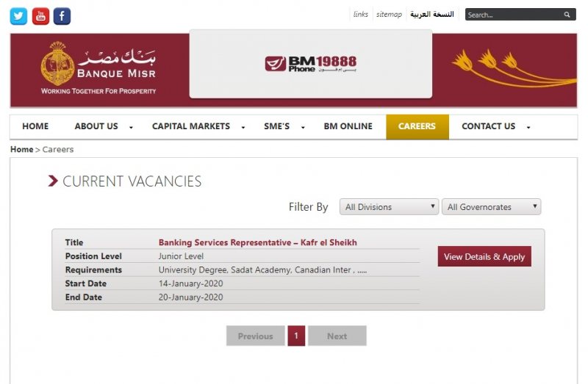Open the Careers menu tab
This screenshot has width=588, height=384.
tap(417, 126)
